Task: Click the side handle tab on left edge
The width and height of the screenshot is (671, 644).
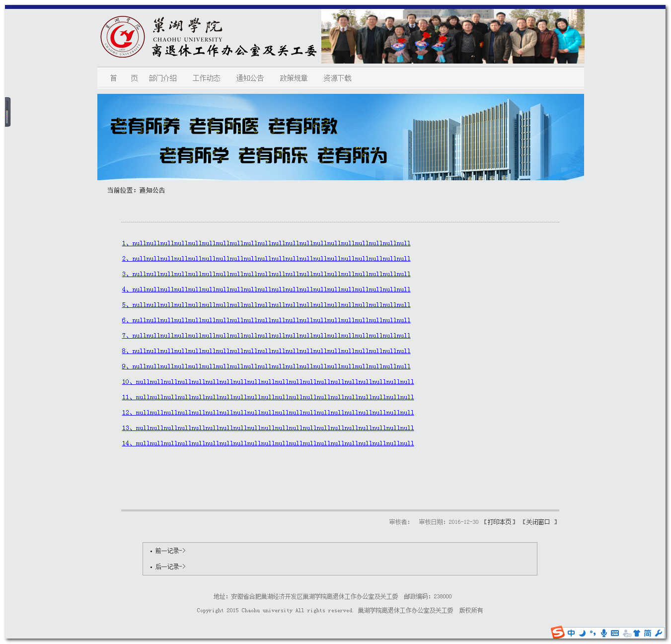Action: (x=7, y=112)
